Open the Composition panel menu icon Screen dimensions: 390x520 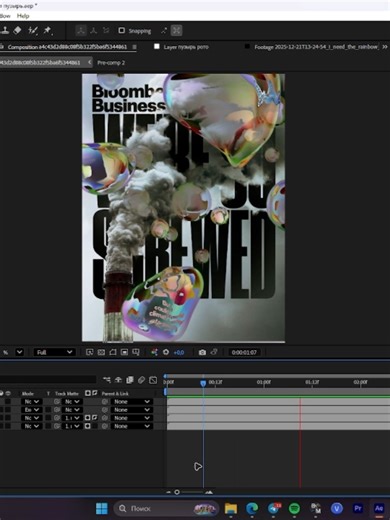[x=134, y=47]
